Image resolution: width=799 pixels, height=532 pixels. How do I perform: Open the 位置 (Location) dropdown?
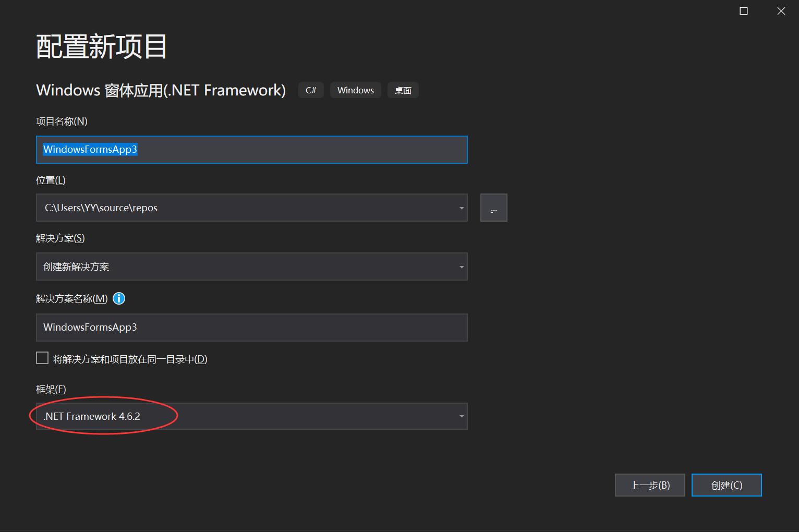[x=461, y=207]
